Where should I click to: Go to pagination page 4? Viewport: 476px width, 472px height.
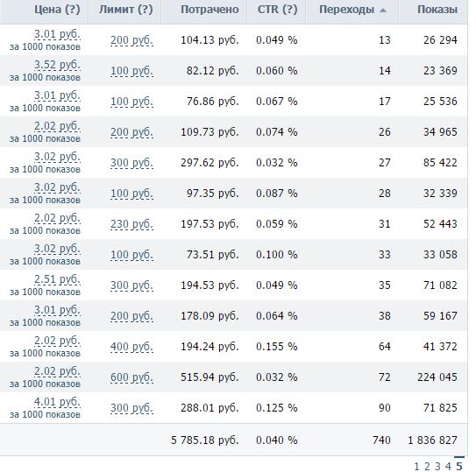pos(448,466)
